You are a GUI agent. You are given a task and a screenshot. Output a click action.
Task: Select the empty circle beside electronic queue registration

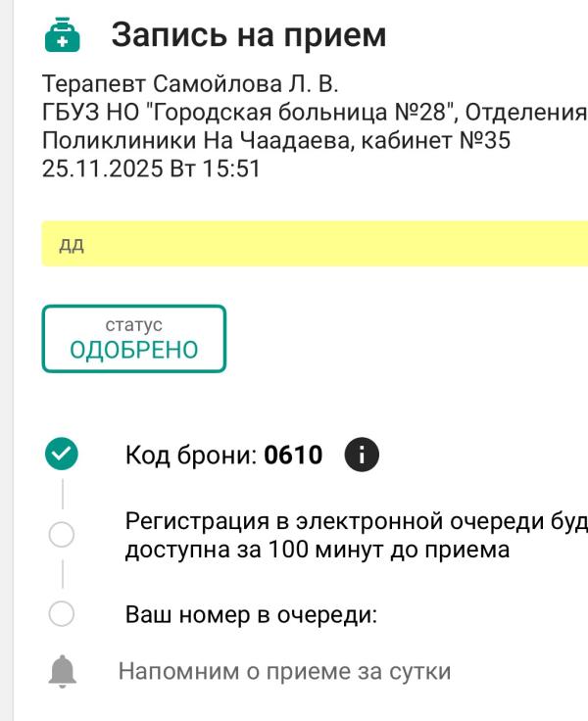click(61, 535)
